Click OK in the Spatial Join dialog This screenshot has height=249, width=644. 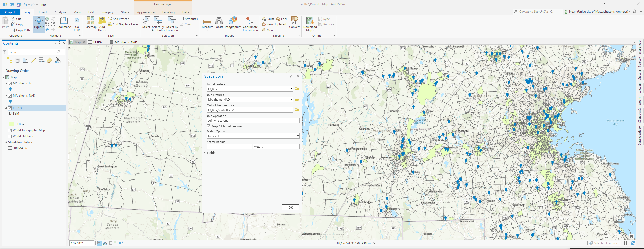290,207
